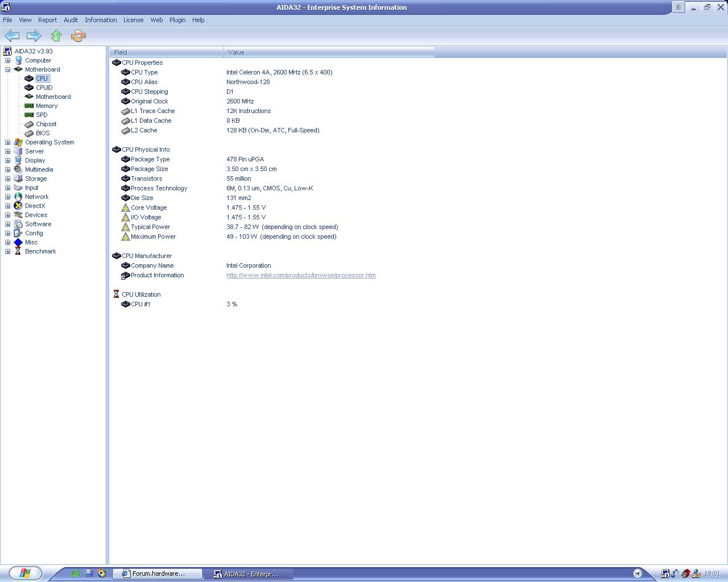This screenshot has width=728, height=582.
Task: Click the system tray clock showing 19:01
Action: [x=712, y=574]
